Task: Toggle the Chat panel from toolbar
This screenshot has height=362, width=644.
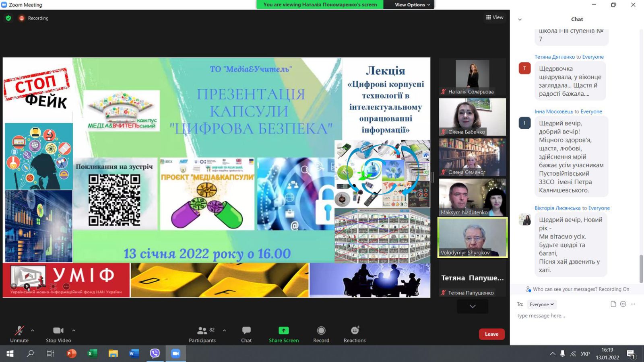Action: coord(246,334)
